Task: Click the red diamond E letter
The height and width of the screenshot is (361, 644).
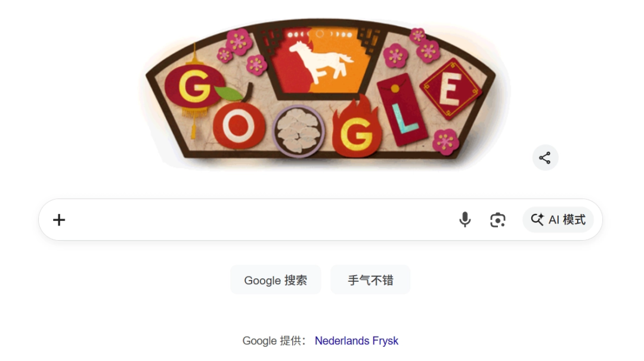Action: click(450, 89)
